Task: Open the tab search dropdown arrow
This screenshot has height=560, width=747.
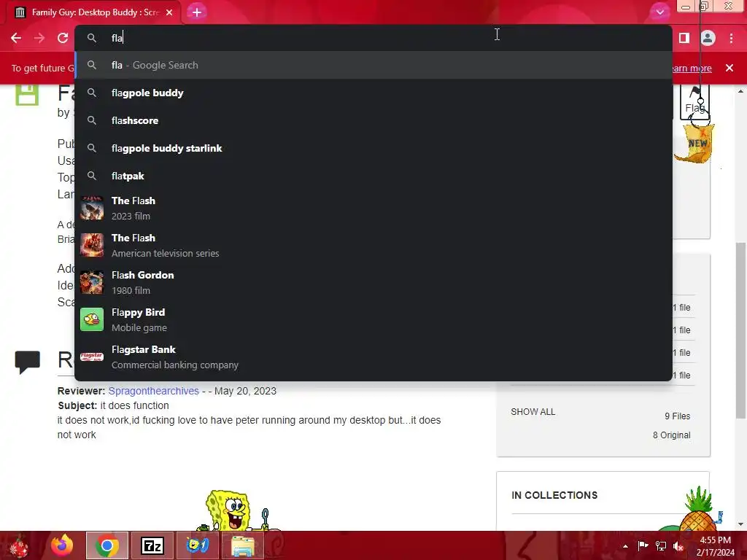Action: pyautogui.click(x=659, y=12)
